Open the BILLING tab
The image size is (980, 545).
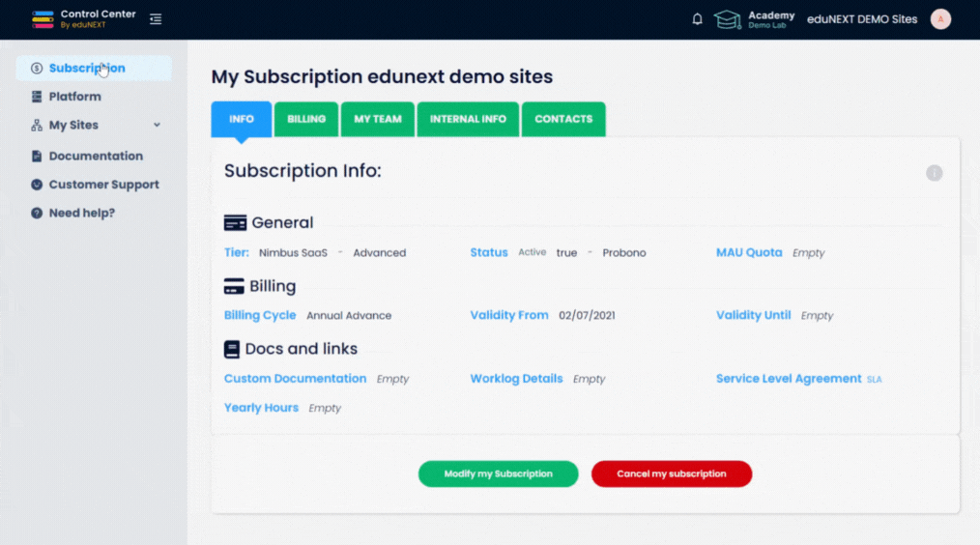306,119
